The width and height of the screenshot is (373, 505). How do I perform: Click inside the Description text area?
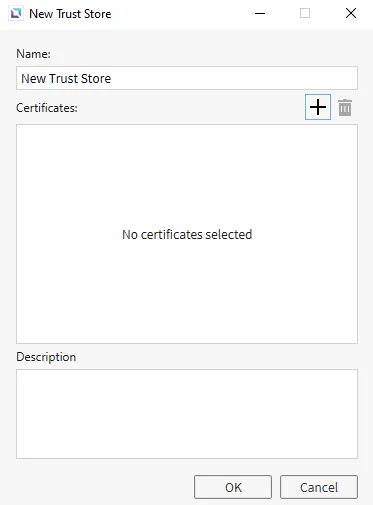coord(187,414)
